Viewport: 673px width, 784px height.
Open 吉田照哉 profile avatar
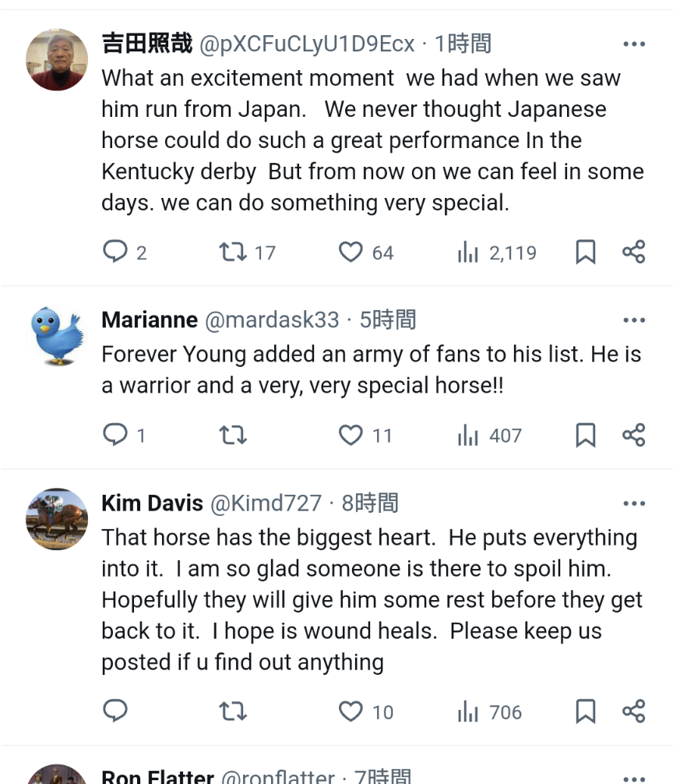(x=57, y=60)
